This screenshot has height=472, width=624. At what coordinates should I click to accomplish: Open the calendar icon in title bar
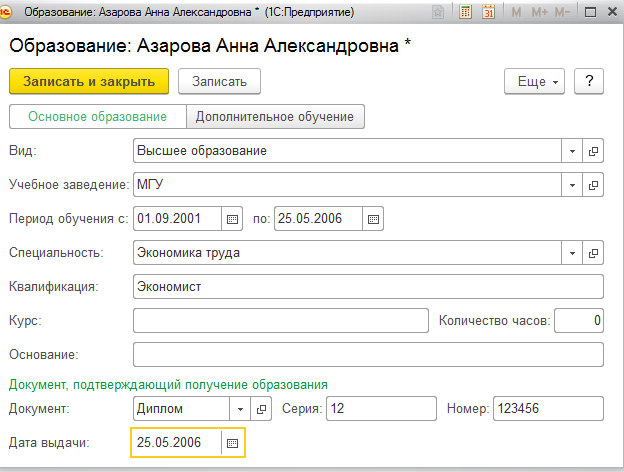(489, 13)
